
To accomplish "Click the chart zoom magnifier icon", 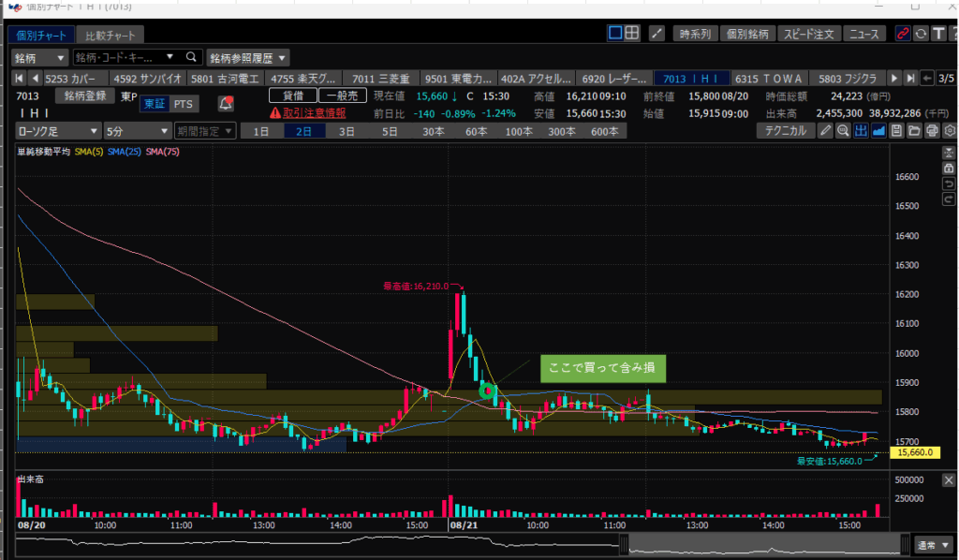I will pos(843,131).
